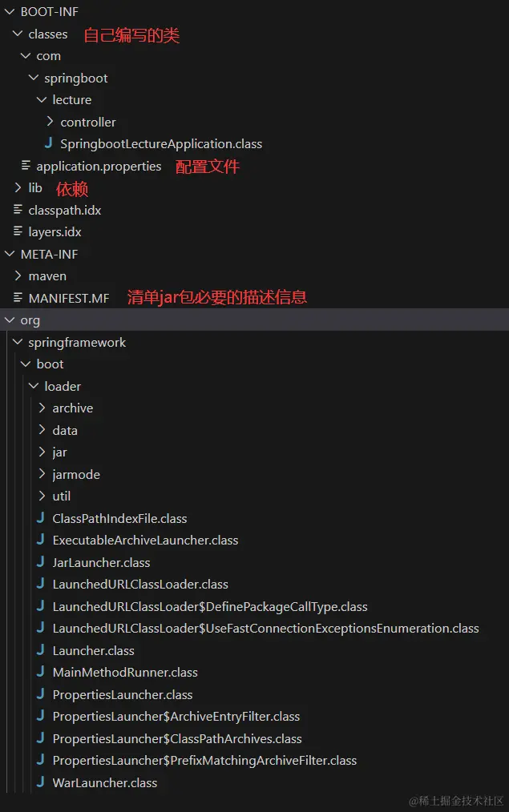The width and height of the screenshot is (509, 812).
Task: Click the Java icon beside LaunchedURLClassLoader$DefinePackageCallType.class
Action: pos(40,605)
